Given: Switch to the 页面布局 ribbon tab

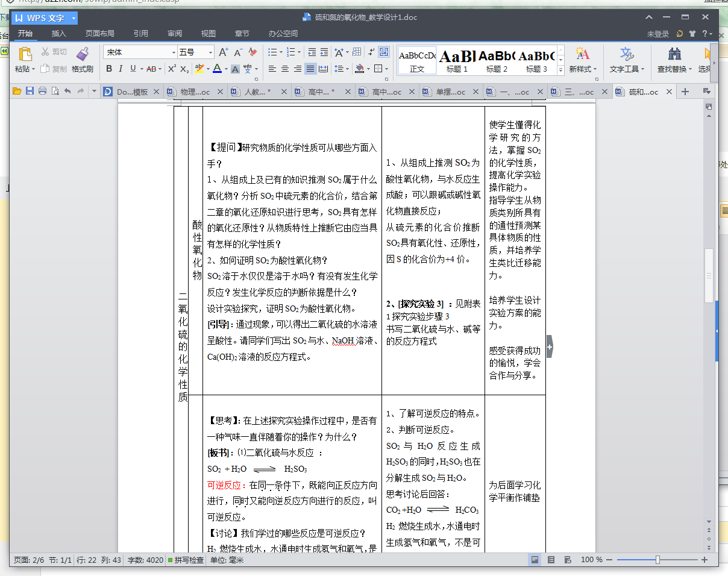Looking at the screenshot, I should click(x=100, y=34).
